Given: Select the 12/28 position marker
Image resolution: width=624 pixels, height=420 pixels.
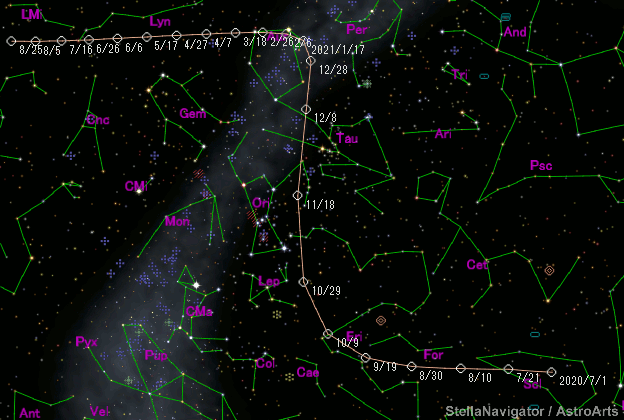Looking at the screenshot, I should (x=311, y=61).
